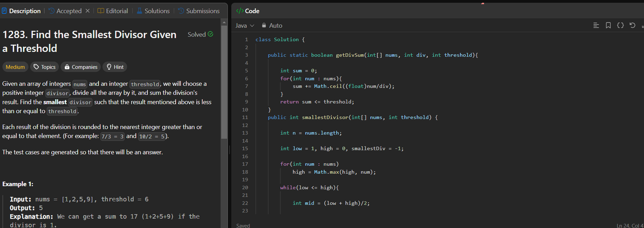Click the 'int low = 1, high = 0' line
Viewport: 644px width, 228px height.
[342, 148]
